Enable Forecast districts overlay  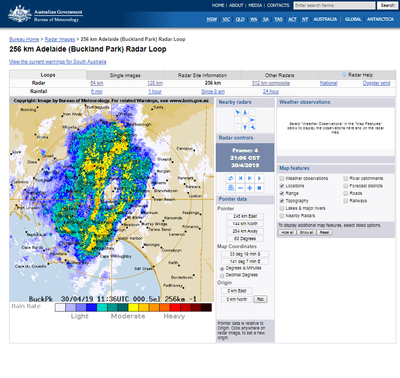point(346,186)
